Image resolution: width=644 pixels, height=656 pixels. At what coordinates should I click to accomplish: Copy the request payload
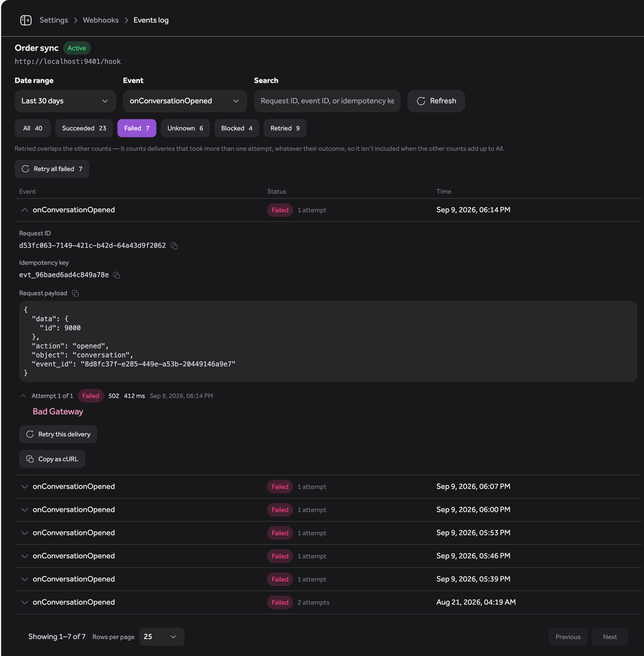click(x=75, y=293)
